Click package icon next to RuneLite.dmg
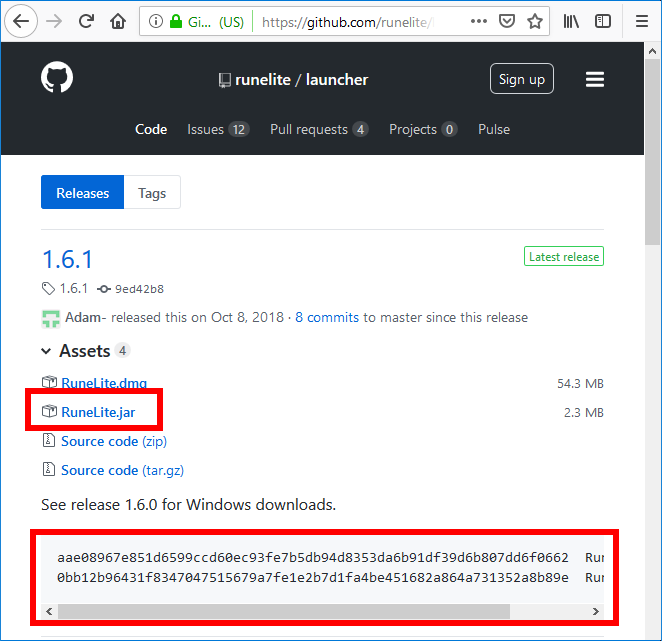Screen dimensions: 662x641 [x=49, y=382]
